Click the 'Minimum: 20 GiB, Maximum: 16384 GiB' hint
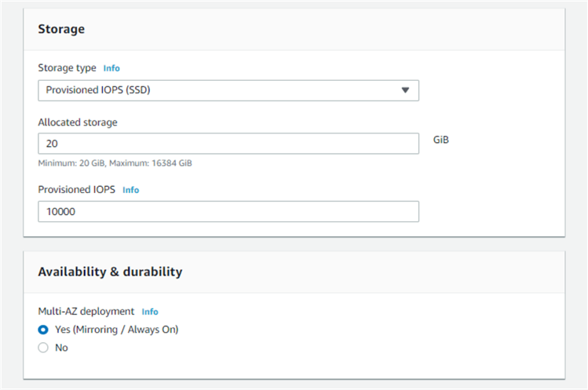588x390 pixels. click(115, 163)
